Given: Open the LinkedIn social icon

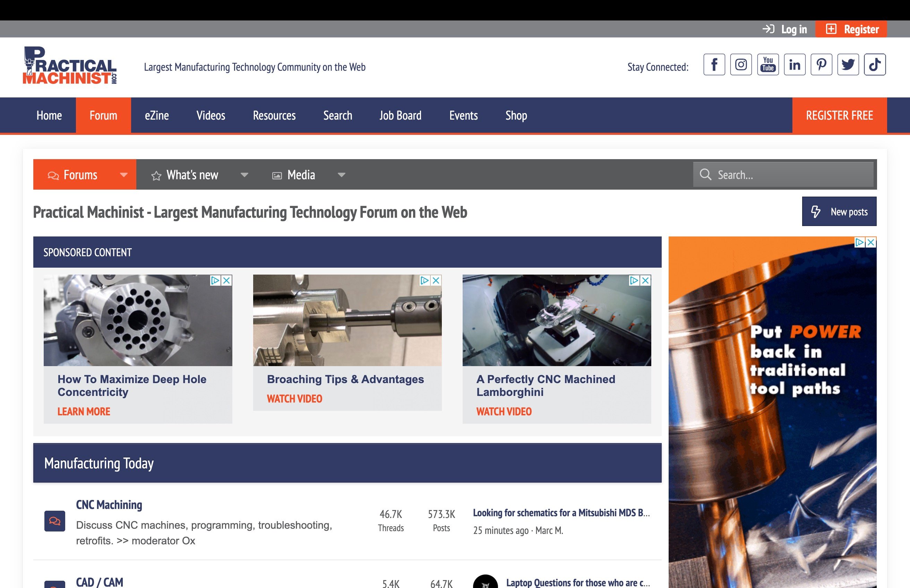Looking at the screenshot, I should 795,64.
